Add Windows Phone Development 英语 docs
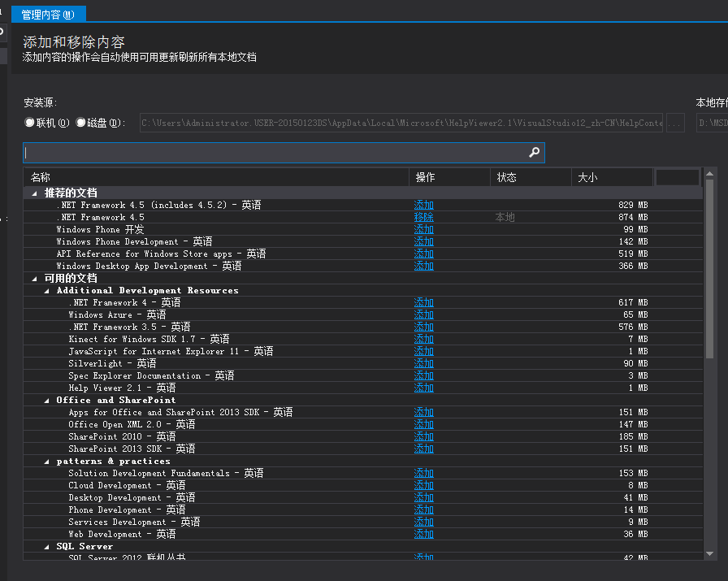 [x=423, y=241]
